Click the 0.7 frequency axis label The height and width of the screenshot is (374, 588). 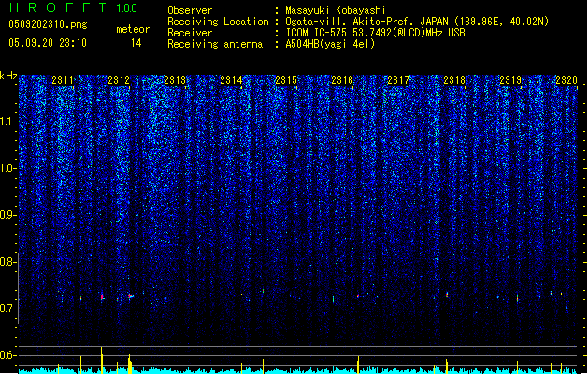pos(7,309)
